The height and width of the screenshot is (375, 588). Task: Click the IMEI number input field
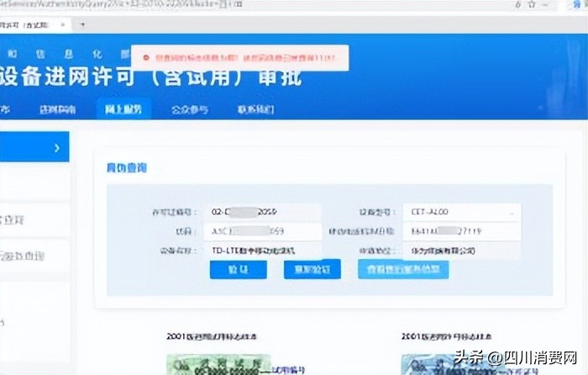[x=462, y=231]
